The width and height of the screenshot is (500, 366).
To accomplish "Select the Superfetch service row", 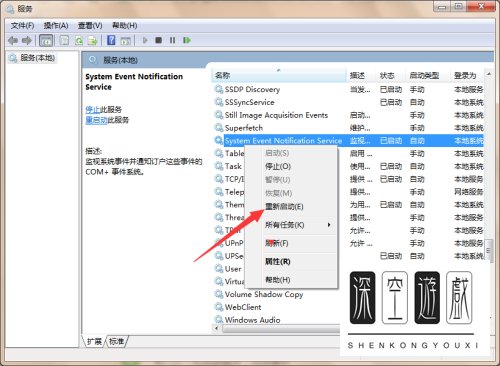I will click(349, 128).
